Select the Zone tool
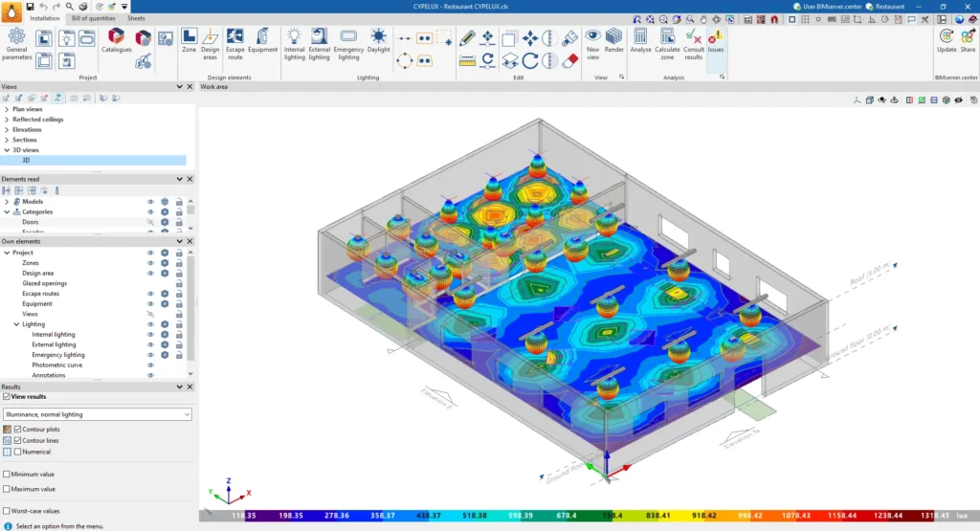Screen dimensions: 980x531 pyautogui.click(x=189, y=40)
